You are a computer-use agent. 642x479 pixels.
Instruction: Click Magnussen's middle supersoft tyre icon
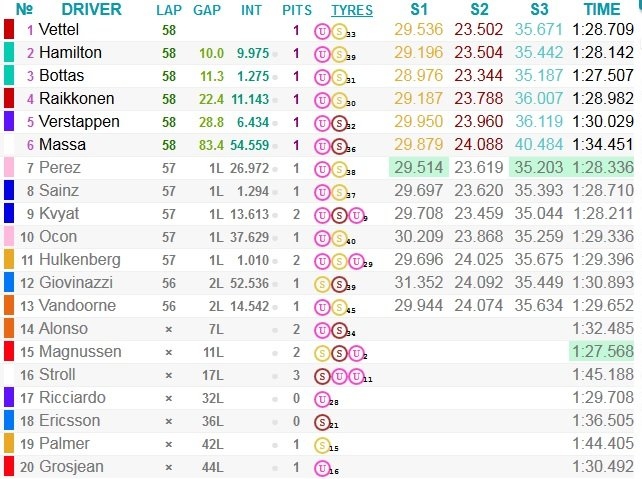click(x=339, y=353)
